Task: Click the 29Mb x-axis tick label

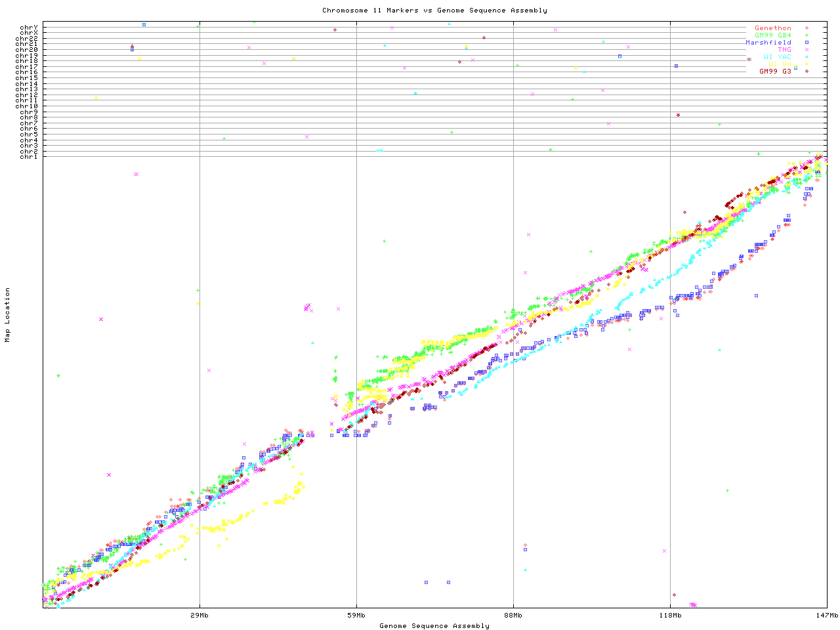Action: click(x=199, y=616)
